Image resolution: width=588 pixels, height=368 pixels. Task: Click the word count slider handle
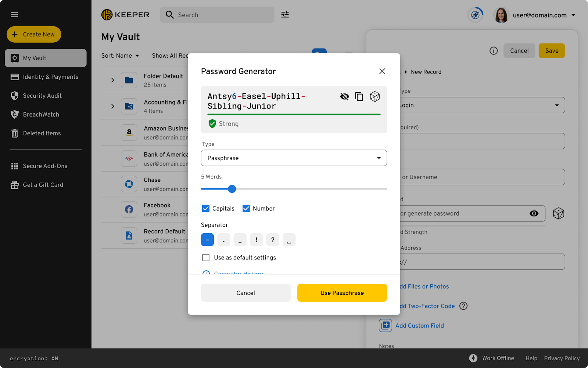click(232, 189)
